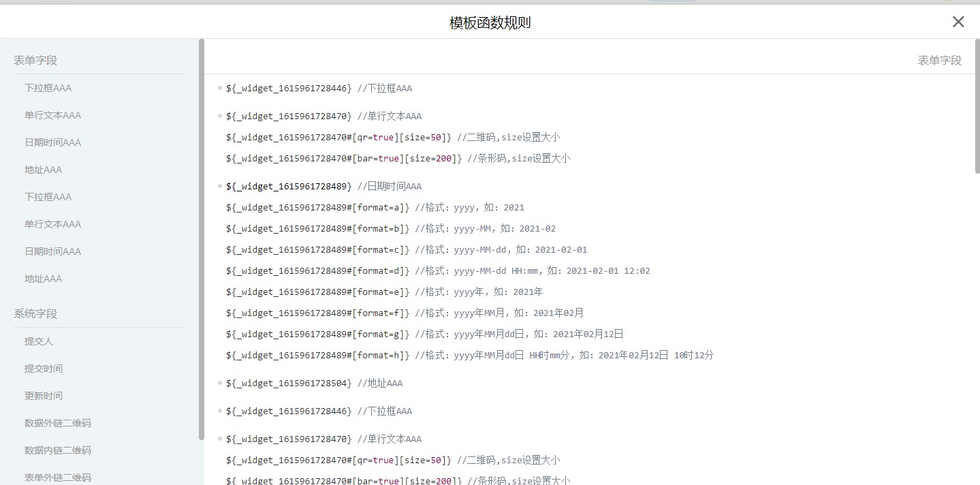
Task: Click the widget_1615961728504 地址AAA code line
Action: (x=314, y=384)
